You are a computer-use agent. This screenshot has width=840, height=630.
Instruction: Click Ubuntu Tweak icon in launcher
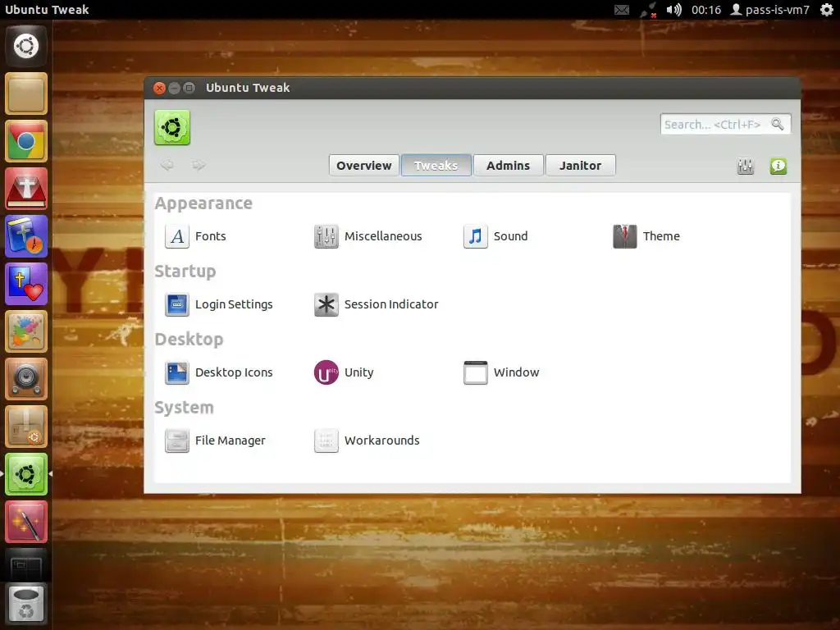coord(25,474)
